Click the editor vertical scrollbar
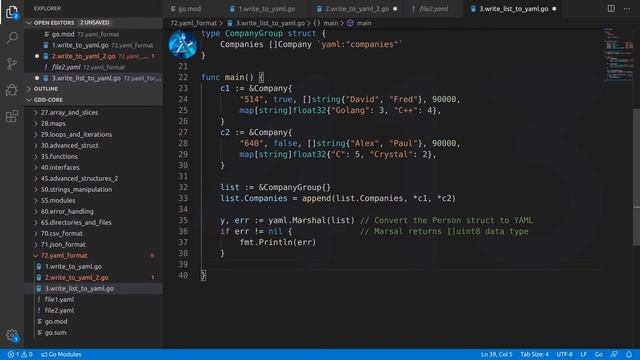The width and height of the screenshot is (640, 360). click(x=636, y=177)
